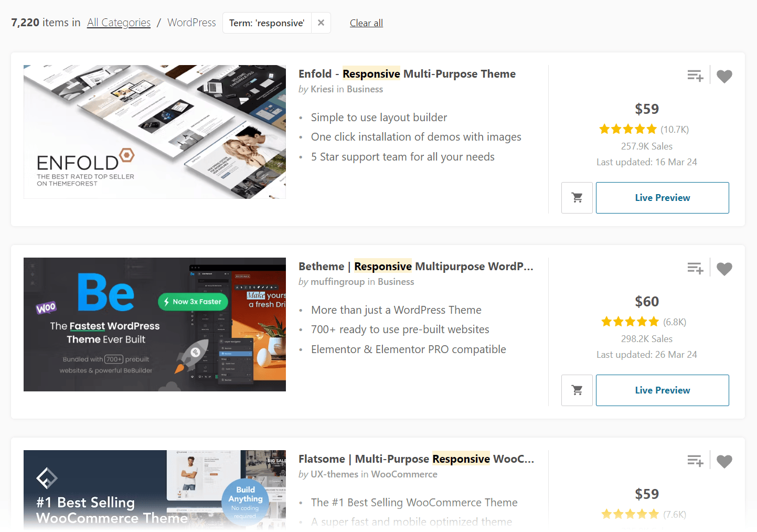Clear all search filters
The width and height of the screenshot is (757, 532).
(x=366, y=23)
